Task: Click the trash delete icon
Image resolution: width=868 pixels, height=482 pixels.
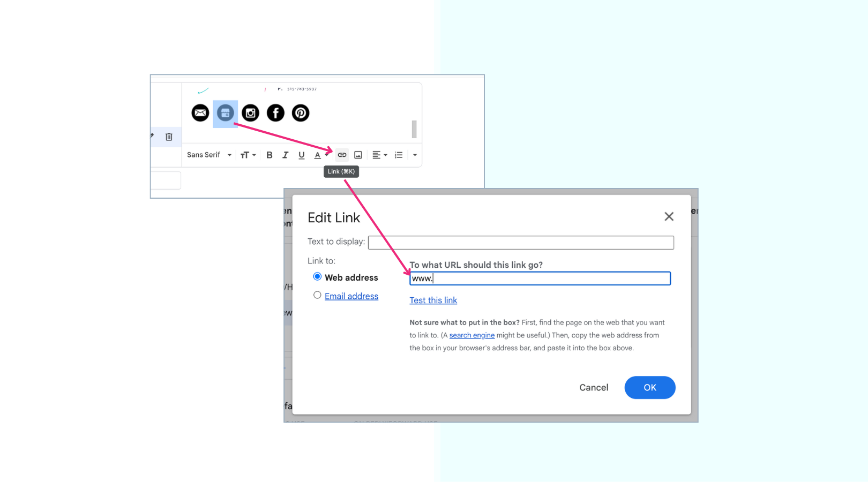Action: [x=169, y=137]
